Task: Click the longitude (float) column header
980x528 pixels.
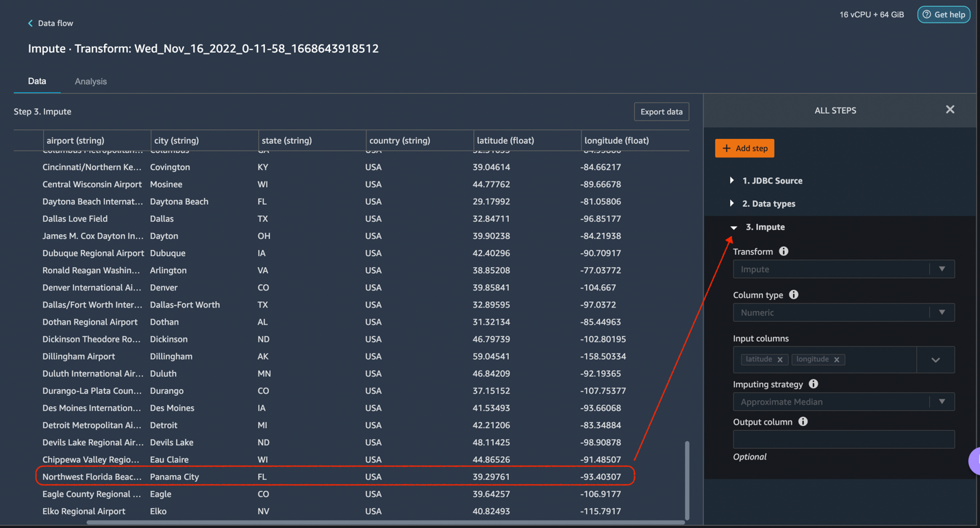Action: (x=616, y=140)
